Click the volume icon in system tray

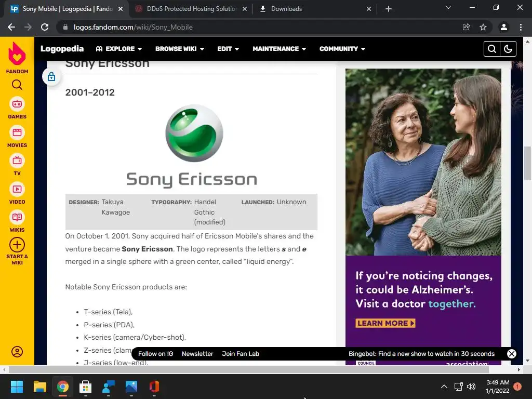pos(471,387)
